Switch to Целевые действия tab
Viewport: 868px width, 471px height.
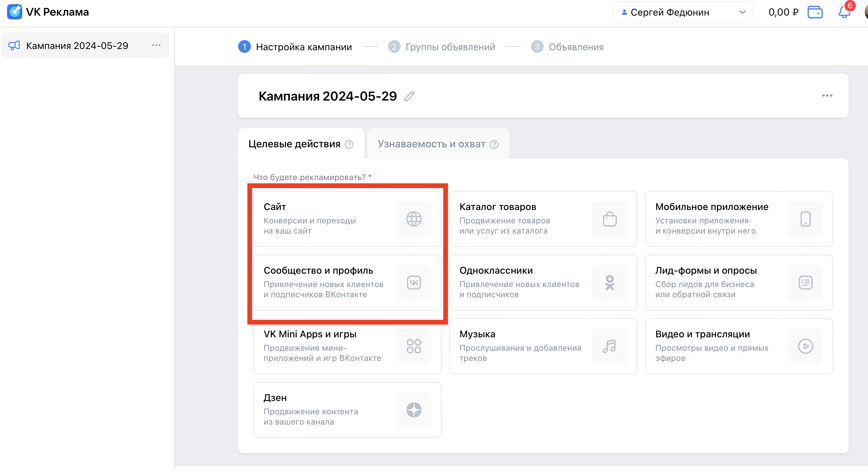pyautogui.click(x=301, y=144)
